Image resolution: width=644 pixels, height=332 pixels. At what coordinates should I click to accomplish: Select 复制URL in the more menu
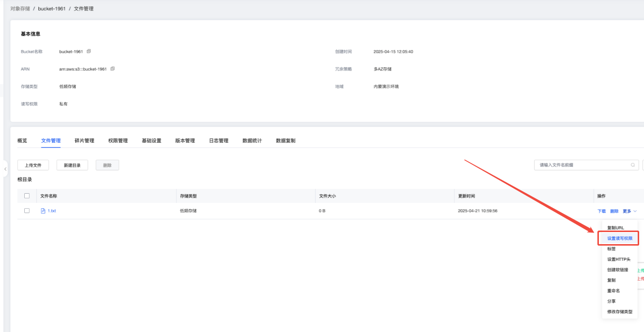tap(615, 228)
